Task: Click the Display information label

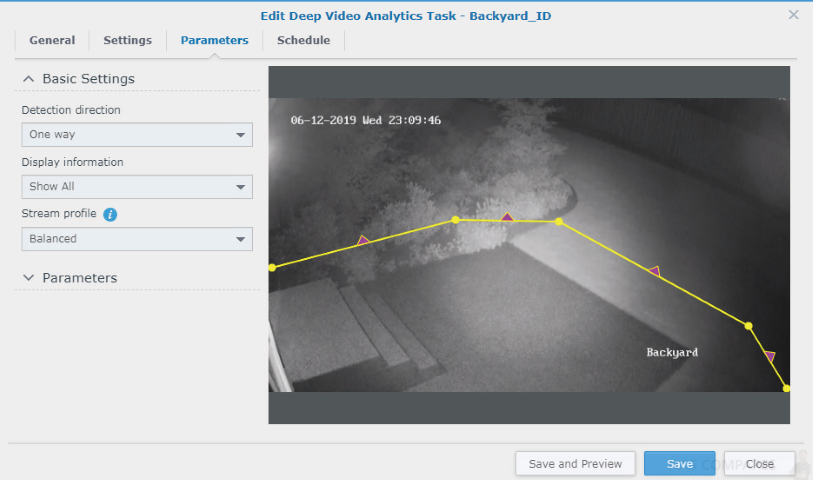Action: tap(73, 162)
